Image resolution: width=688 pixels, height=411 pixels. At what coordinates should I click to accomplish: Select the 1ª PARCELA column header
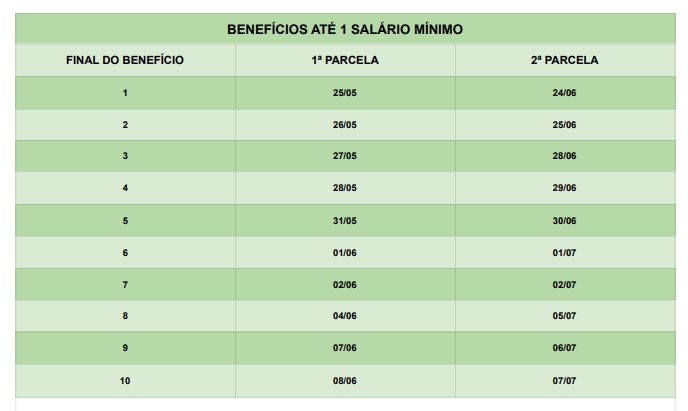tap(345, 60)
